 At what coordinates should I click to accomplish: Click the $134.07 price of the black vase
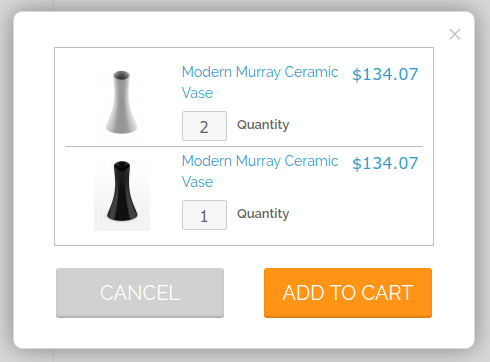pyautogui.click(x=385, y=163)
